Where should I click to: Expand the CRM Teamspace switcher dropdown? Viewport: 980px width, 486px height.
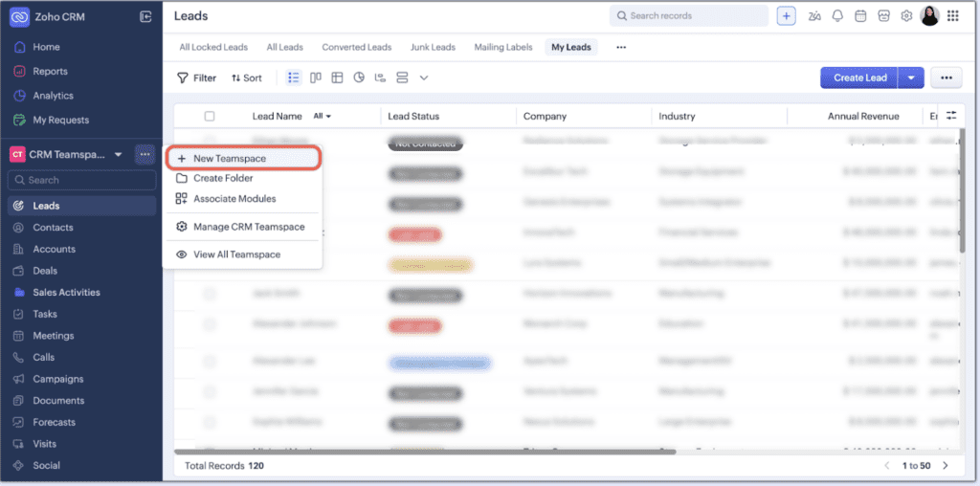pyautogui.click(x=119, y=155)
